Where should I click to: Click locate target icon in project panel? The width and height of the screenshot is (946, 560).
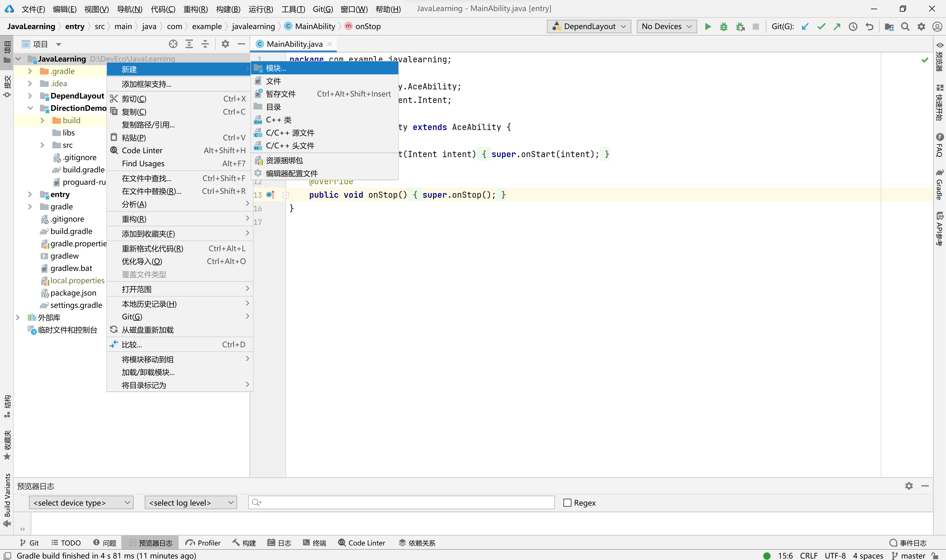point(173,44)
